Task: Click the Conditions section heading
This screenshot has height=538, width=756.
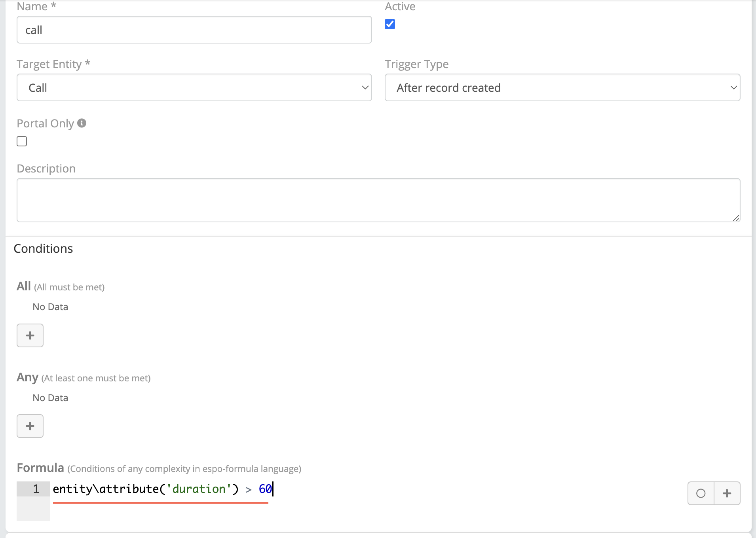Action: [43, 248]
